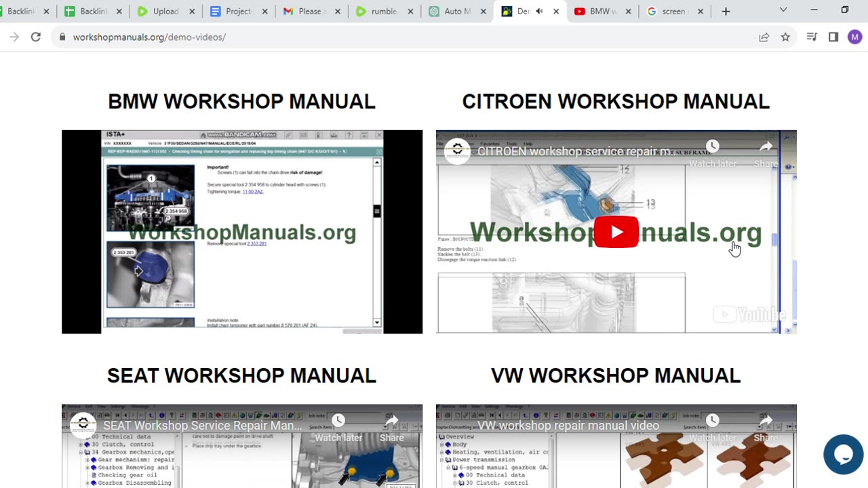The height and width of the screenshot is (488, 868).
Task: Click Share icon on CITROEN video
Action: pyautogui.click(x=766, y=154)
